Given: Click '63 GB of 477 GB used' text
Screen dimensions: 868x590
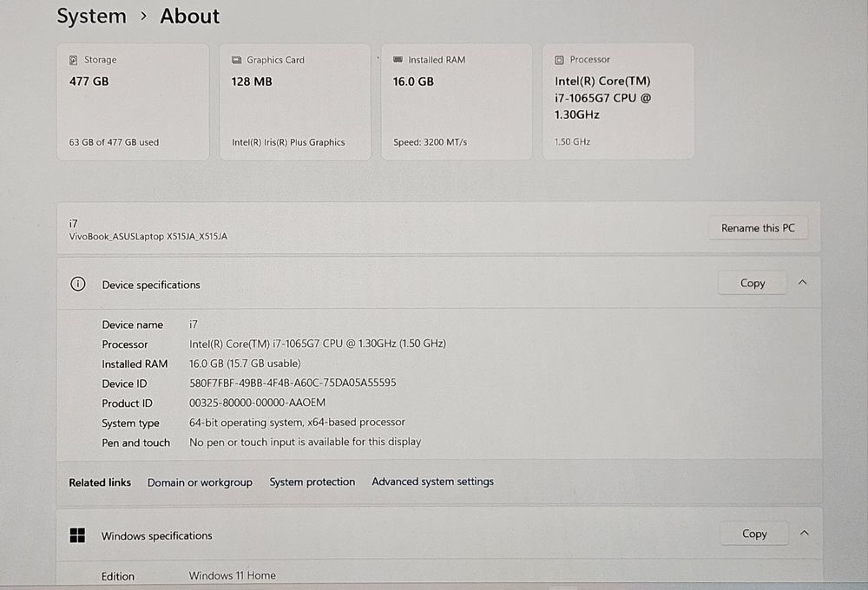Looking at the screenshot, I should tap(114, 142).
